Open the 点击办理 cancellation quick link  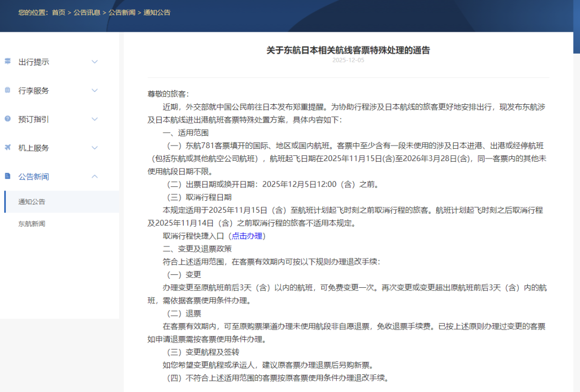(x=248, y=236)
